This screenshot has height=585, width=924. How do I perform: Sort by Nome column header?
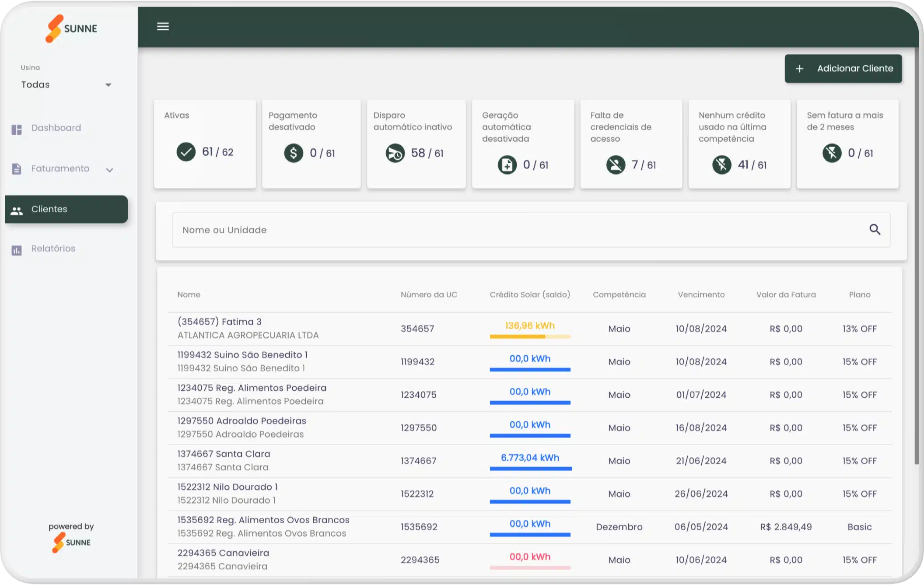[189, 294]
